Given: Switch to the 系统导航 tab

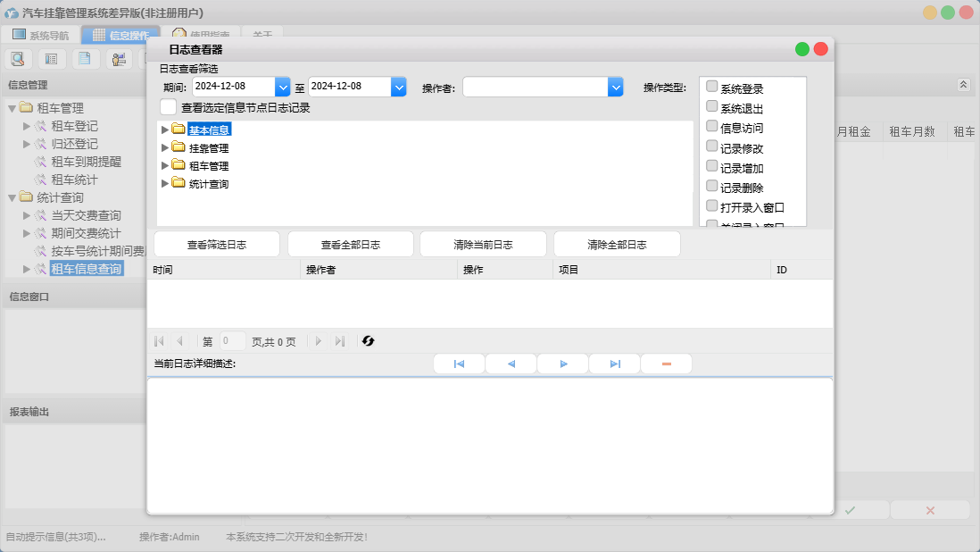Looking at the screenshot, I should tap(40, 36).
